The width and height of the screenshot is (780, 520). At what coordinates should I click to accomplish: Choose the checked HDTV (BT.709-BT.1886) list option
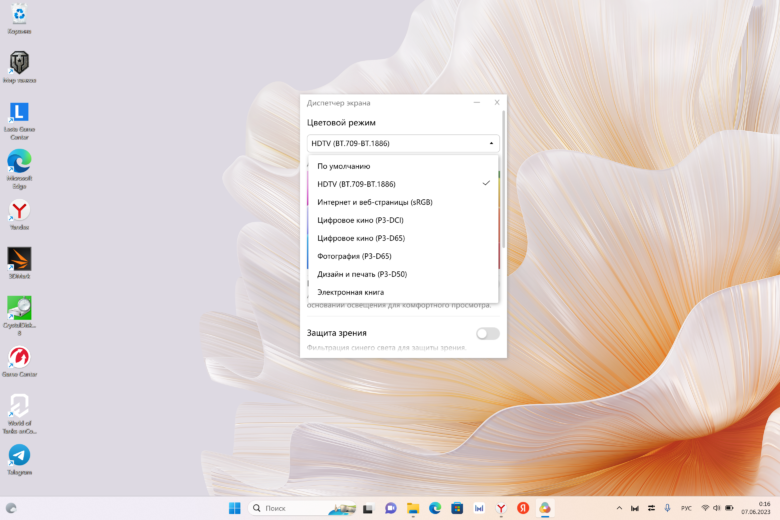tap(403, 184)
